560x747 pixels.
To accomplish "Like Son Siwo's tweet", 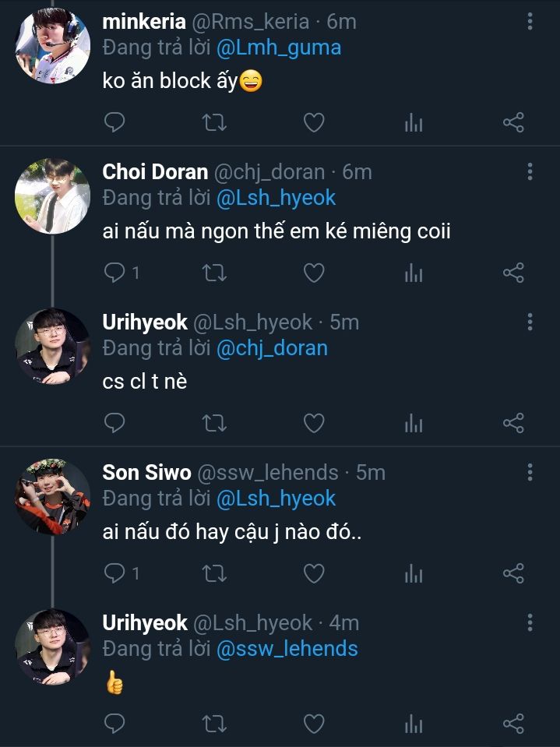I will [x=313, y=574].
